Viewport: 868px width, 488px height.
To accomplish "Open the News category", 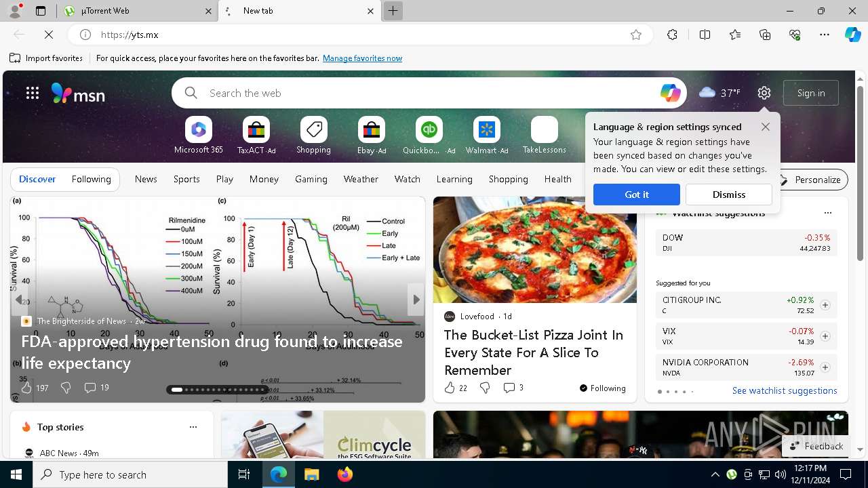I will pos(146,180).
